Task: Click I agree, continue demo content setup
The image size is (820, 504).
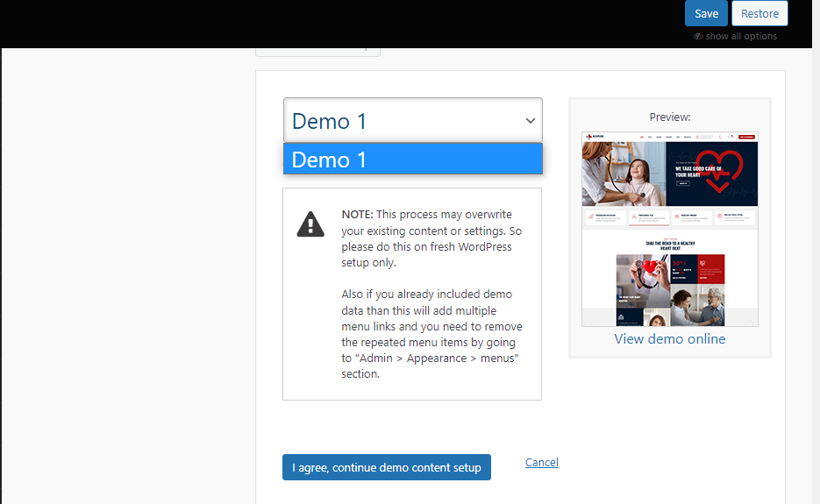Action: 387,467
